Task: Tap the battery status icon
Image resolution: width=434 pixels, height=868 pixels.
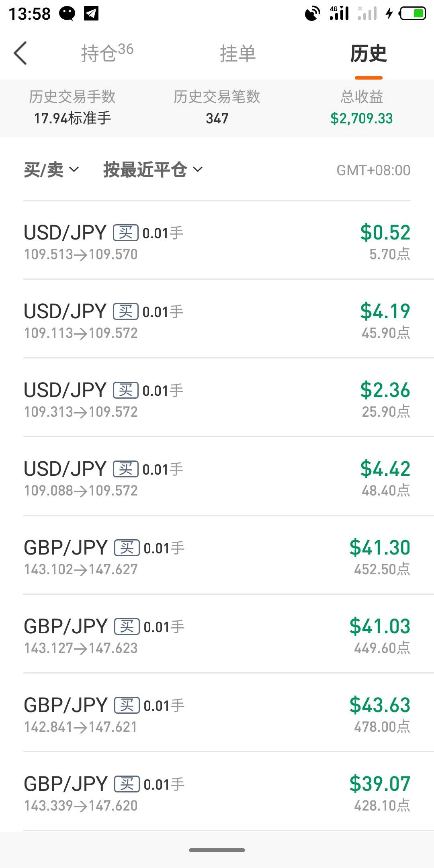Action: pos(413,14)
